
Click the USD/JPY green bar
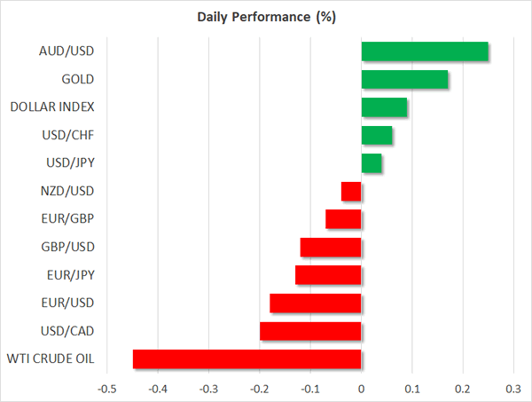click(x=372, y=163)
